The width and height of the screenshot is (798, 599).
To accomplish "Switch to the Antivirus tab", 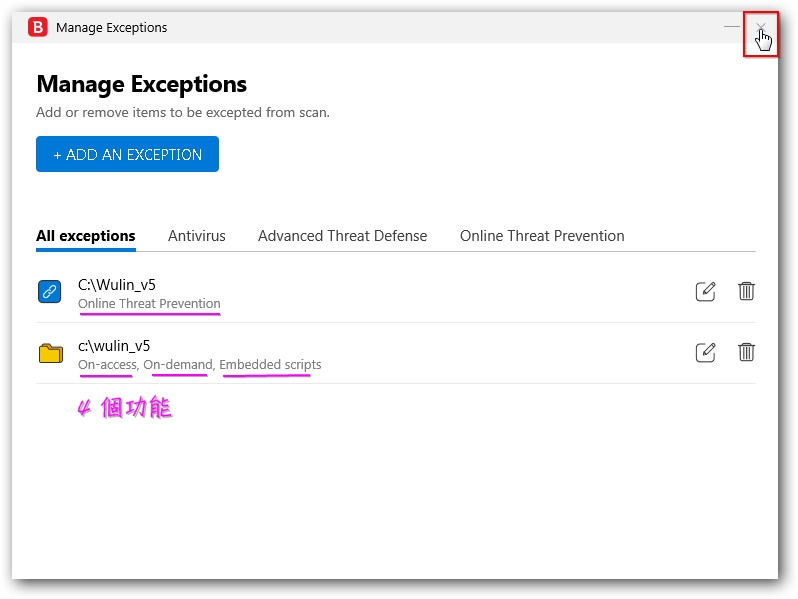I will (x=196, y=236).
